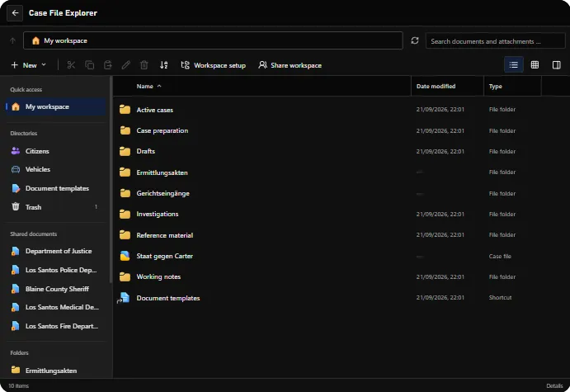Open Vehicles directory
570x392 pixels.
[56, 169]
